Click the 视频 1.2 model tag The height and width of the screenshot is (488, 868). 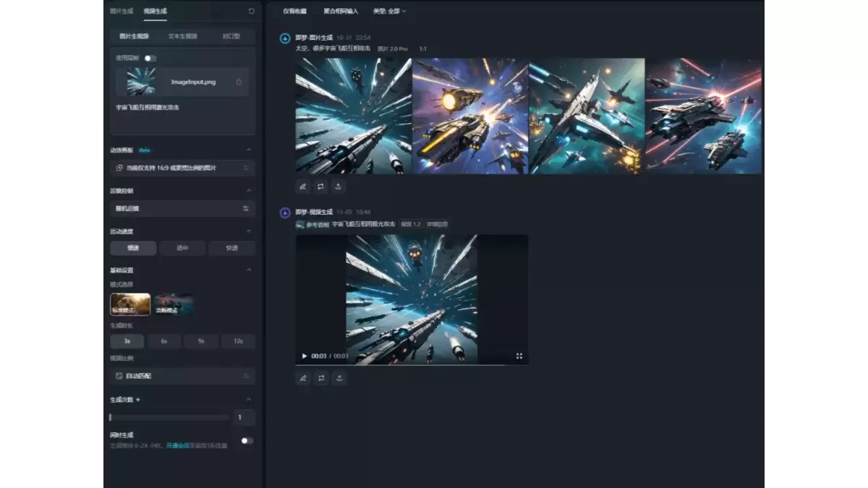pyautogui.click(x=411, y=224)
